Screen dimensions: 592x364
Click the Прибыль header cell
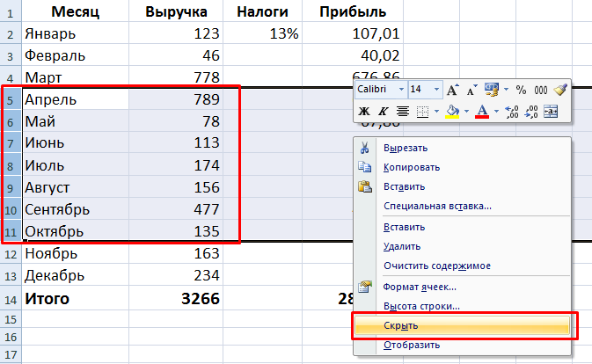click(x=353, y=12)
